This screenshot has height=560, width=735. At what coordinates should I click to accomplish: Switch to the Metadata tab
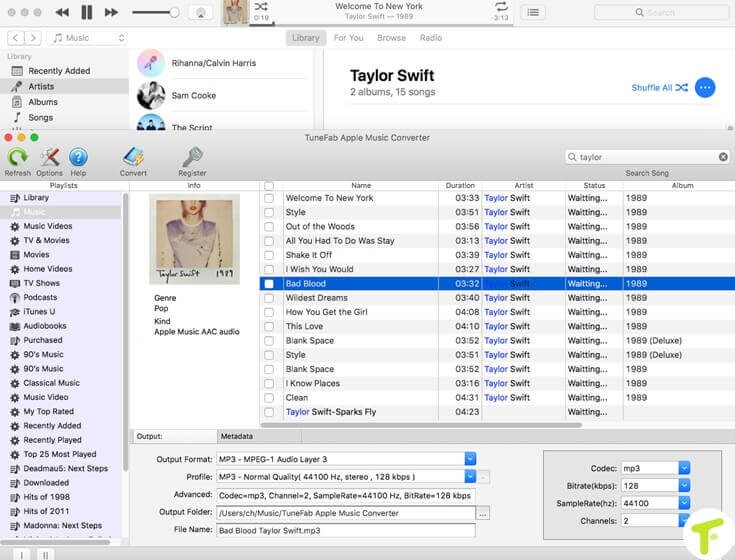pyautogui.click(x=237, y=436)
